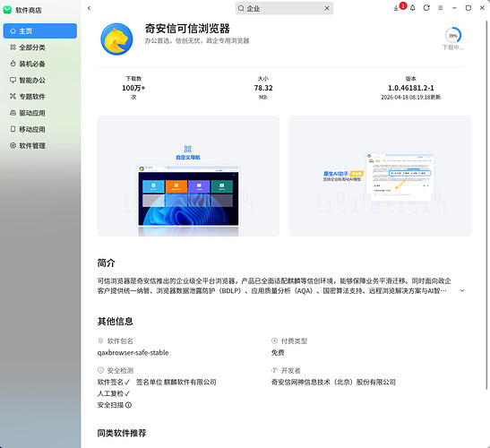
Task: Expand the 简介 description text
Action: pyautogui.click(x=462, y=290)
